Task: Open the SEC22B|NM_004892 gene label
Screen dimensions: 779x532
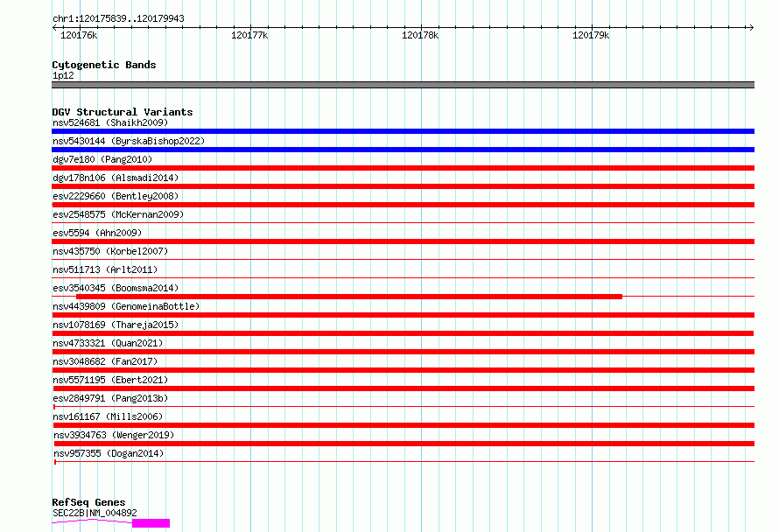Action: click(95, 513)
